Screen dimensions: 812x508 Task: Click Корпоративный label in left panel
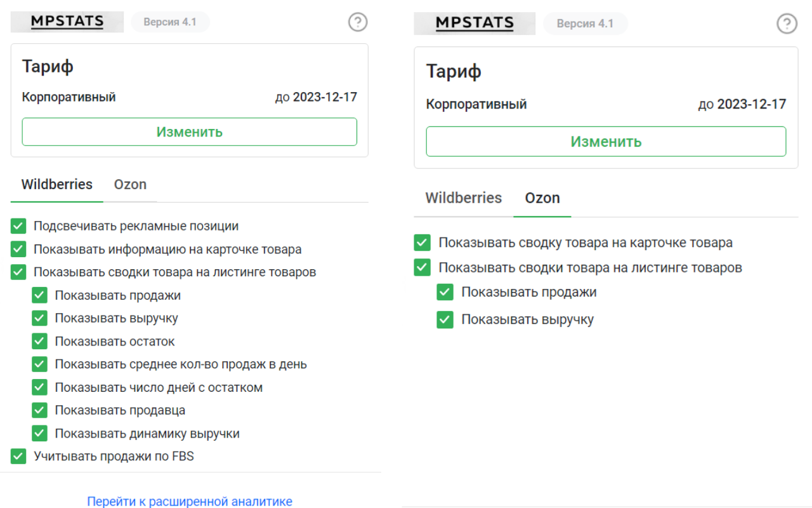(69, 97)
